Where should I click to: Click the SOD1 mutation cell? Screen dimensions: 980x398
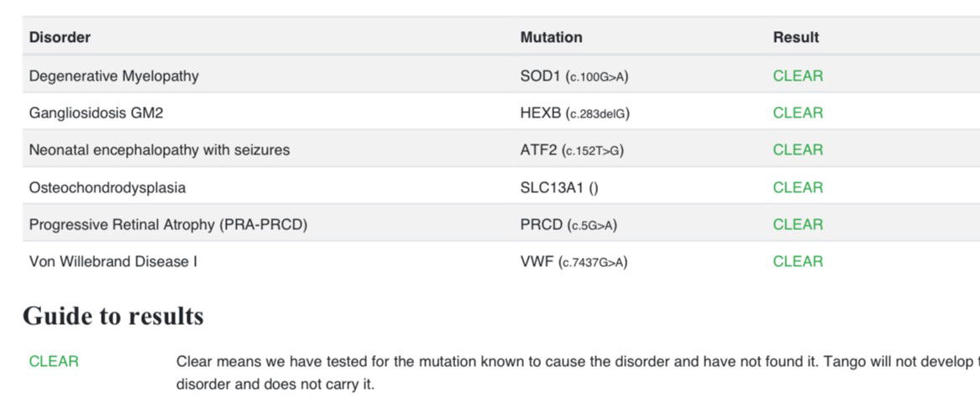click(574, 76)
